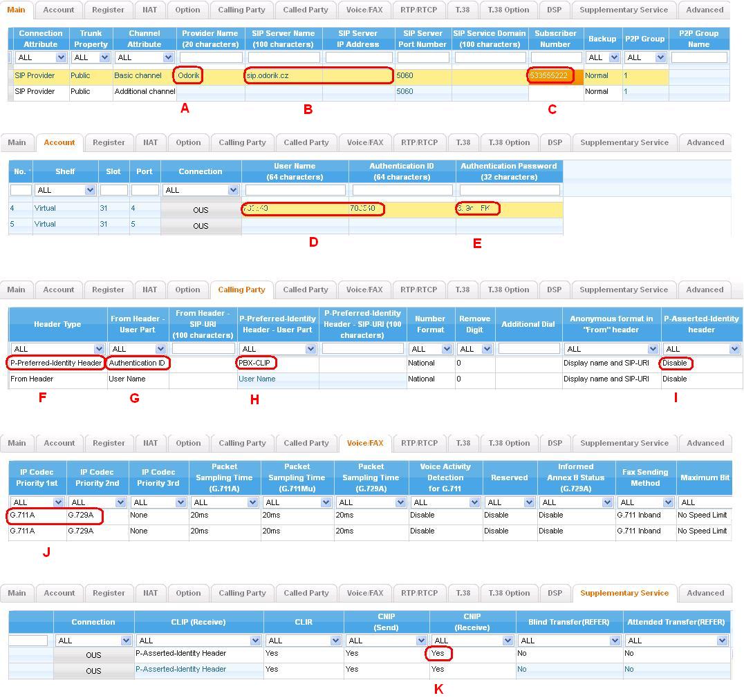
Task: Focus the P2P Group Name filter box
Action: click(x=699, y=57)
